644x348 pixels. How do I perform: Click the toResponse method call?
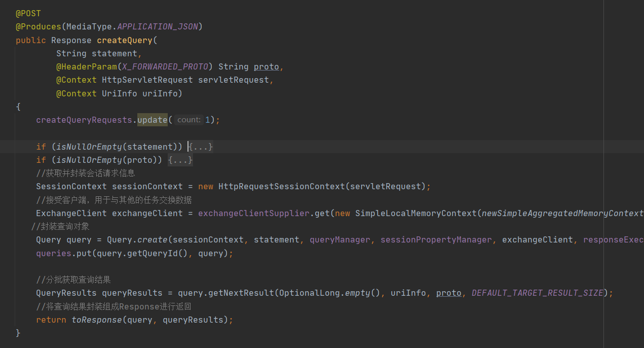(97, 320)
